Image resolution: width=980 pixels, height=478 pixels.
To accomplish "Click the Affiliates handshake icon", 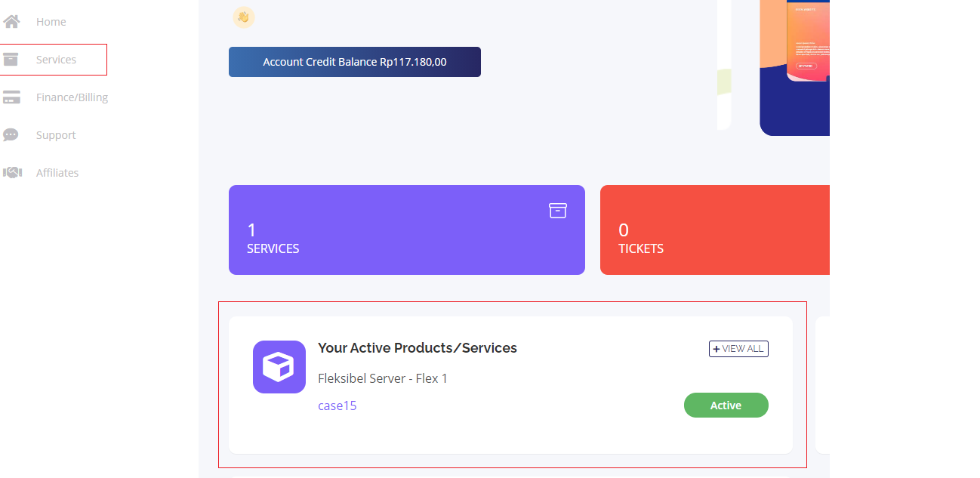I will pos(12,173).
